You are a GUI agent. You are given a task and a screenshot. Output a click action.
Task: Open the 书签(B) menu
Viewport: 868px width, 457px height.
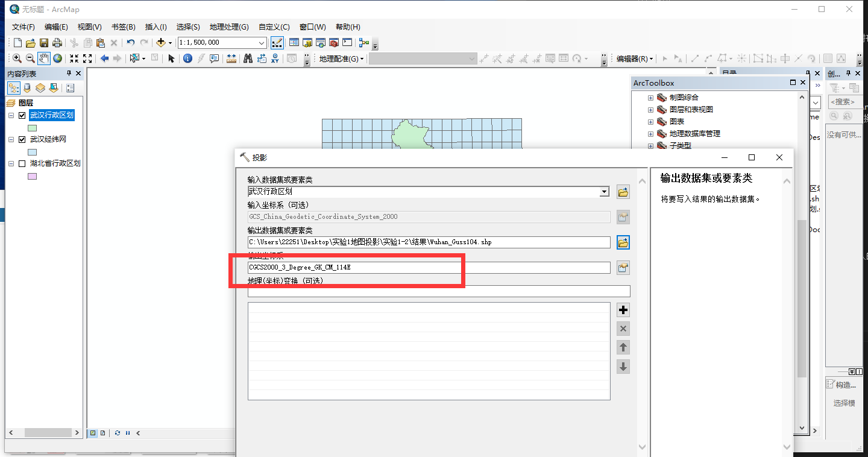[x=123, y=27]
